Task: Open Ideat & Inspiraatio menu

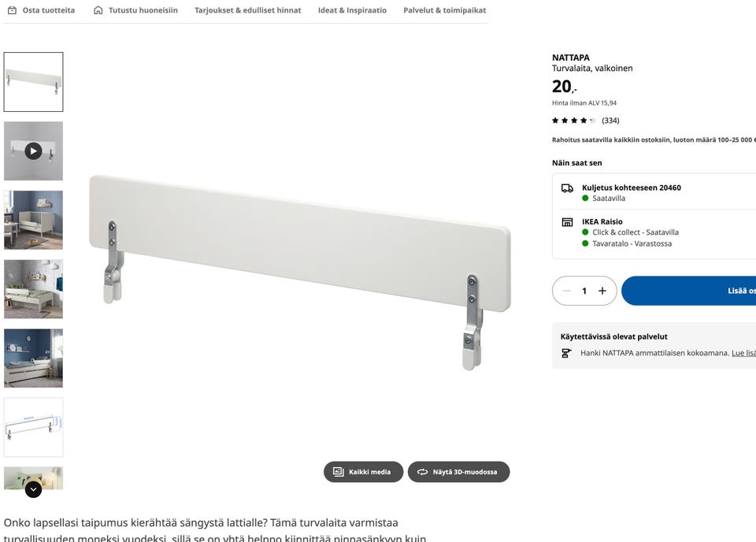Action: [x=352, y=10]
